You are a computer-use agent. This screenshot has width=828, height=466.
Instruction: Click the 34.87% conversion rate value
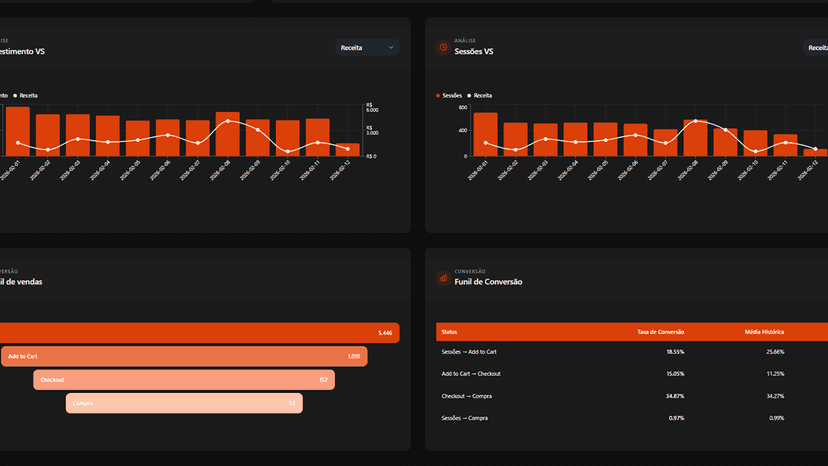point(675,396)
